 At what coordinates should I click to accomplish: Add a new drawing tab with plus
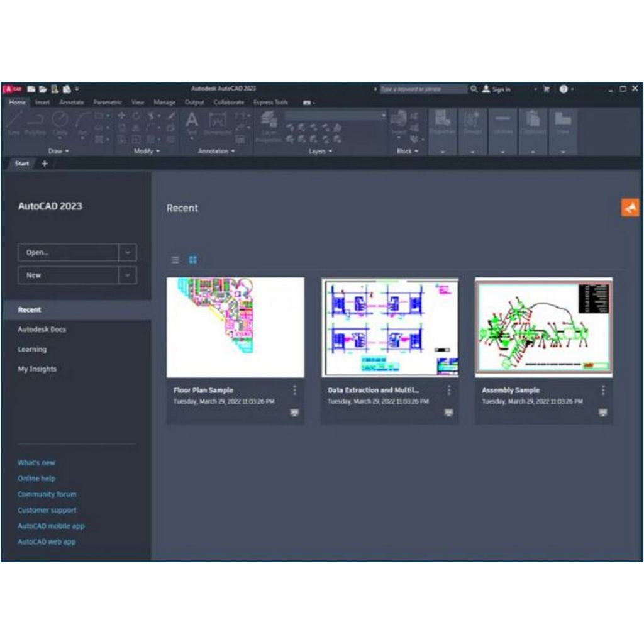(x=45, y=164)
